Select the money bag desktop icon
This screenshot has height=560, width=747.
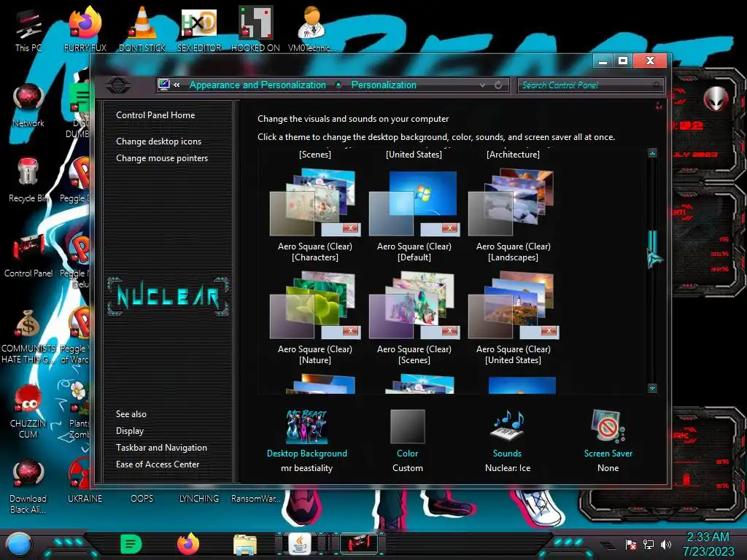coord(28,337)
